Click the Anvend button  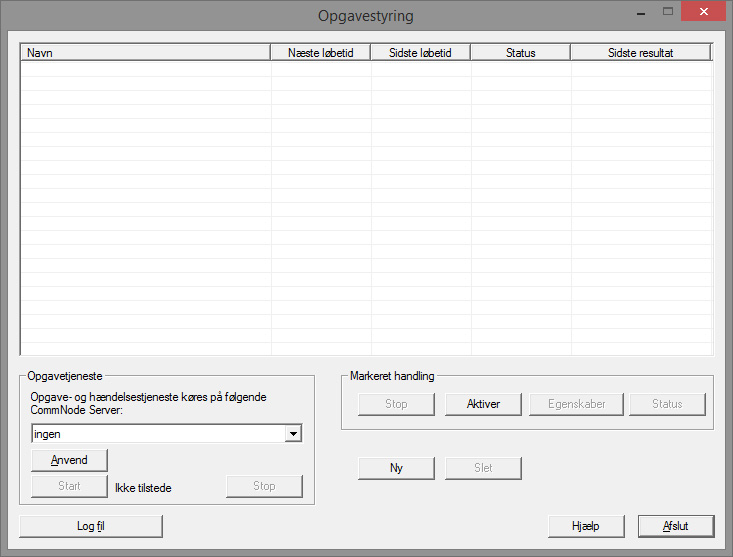[x=69, y=460]
